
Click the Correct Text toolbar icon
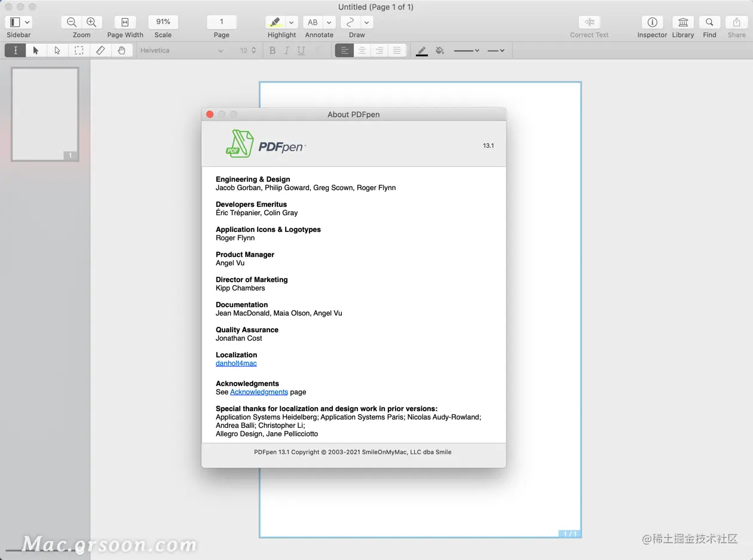click(x=589, y=22)
